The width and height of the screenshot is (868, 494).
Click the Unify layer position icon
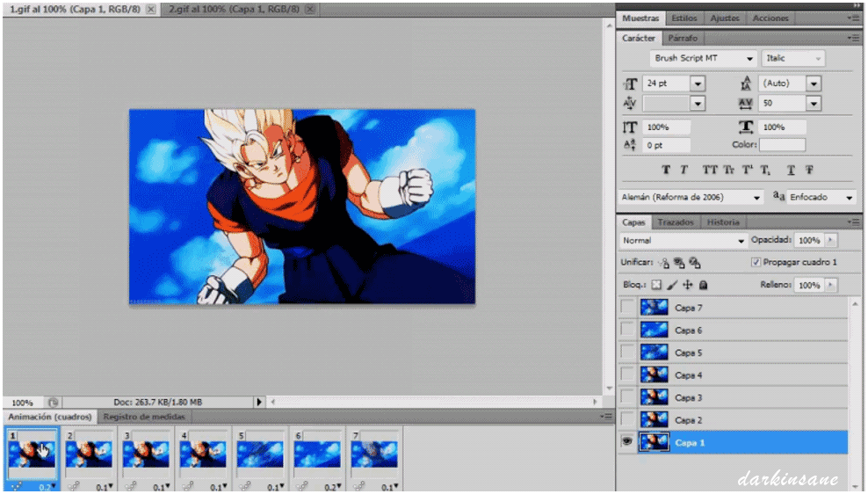pyautogui.click(x=663, y=263)
